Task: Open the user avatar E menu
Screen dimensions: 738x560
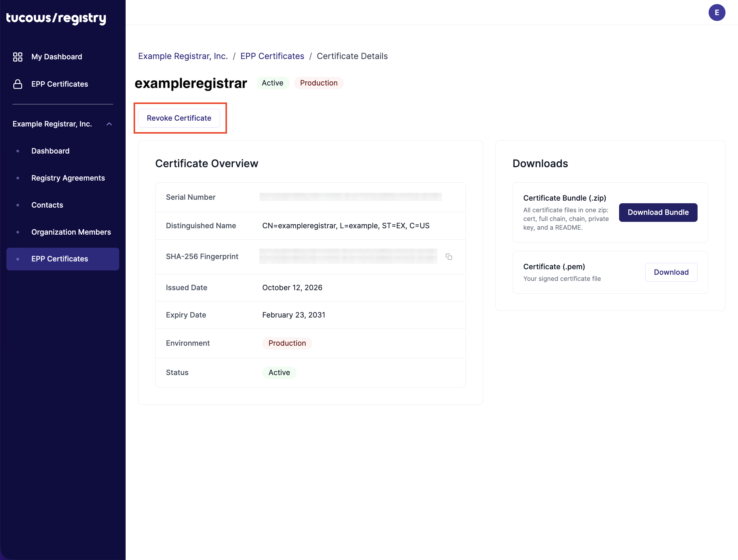Action: point(717,13)
